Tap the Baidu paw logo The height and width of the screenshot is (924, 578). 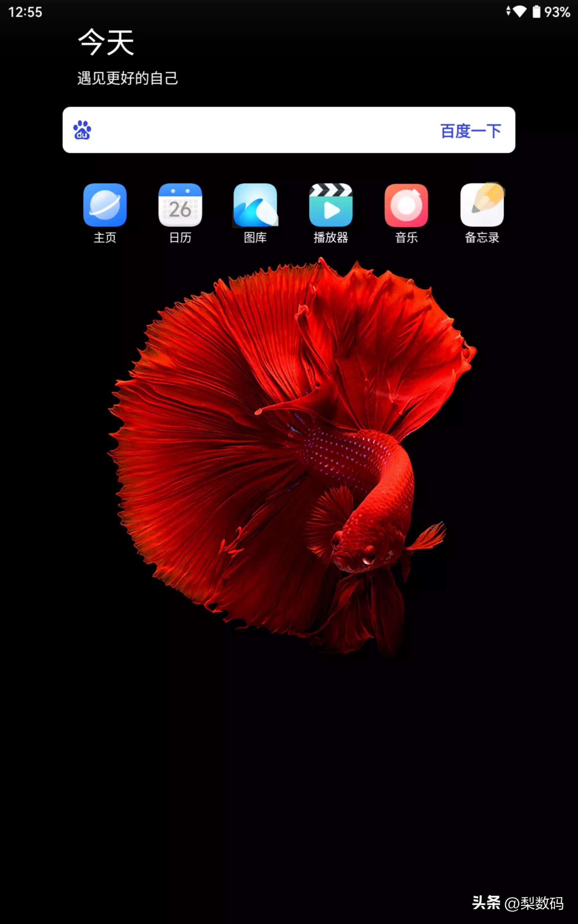tap(82, 130)
